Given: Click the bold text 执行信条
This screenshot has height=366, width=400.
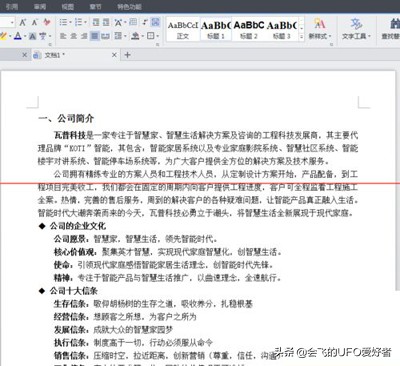Looking at the screenshot, I should point(70,343).
